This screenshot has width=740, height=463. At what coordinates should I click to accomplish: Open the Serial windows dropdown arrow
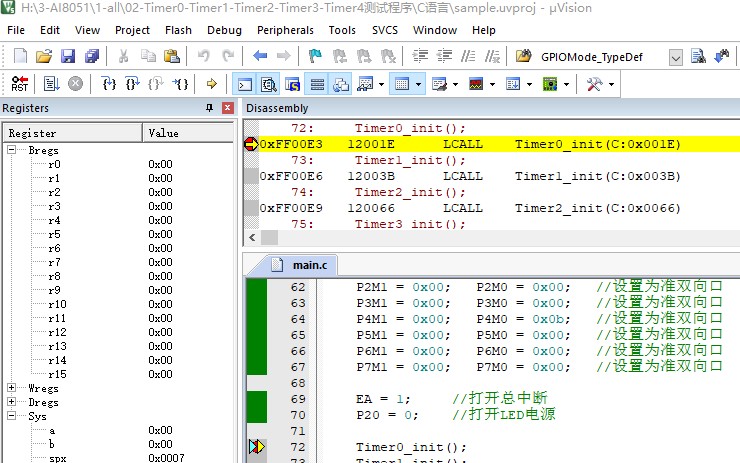pos(455,84)
